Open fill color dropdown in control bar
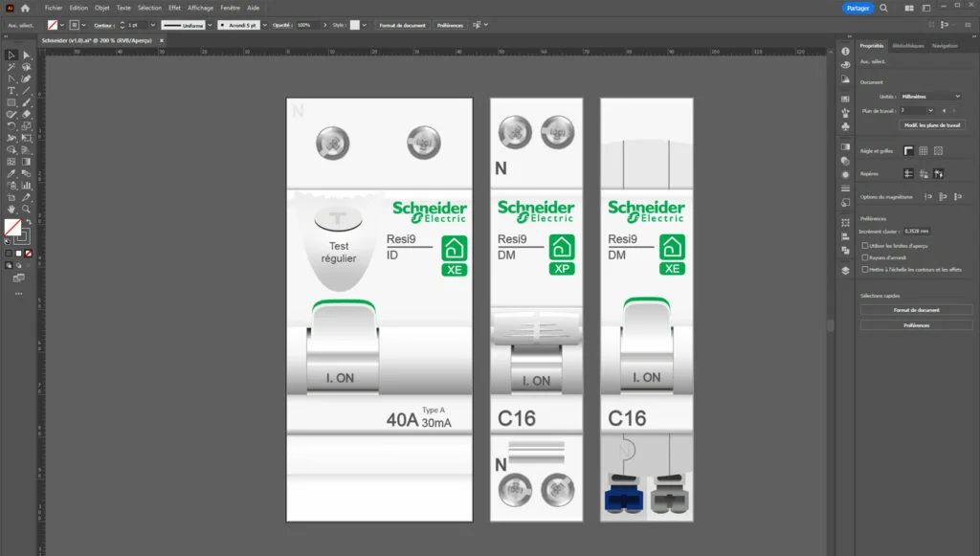 62,25
